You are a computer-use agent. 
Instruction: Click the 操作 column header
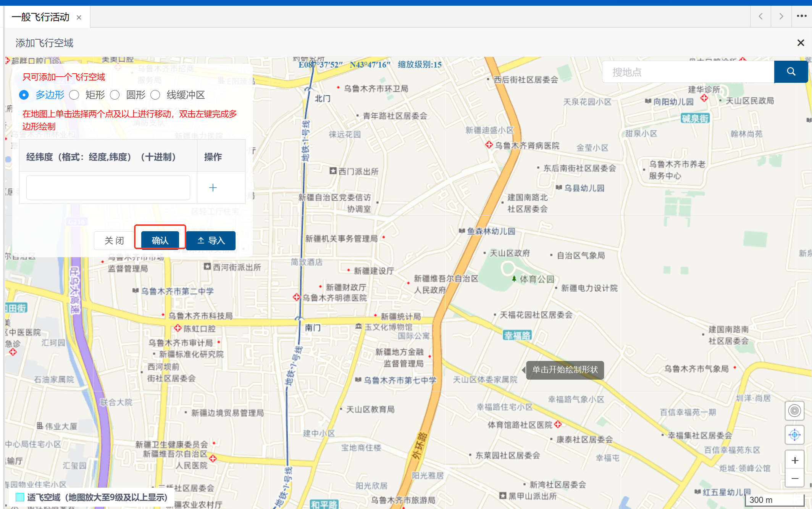point(213,157)
